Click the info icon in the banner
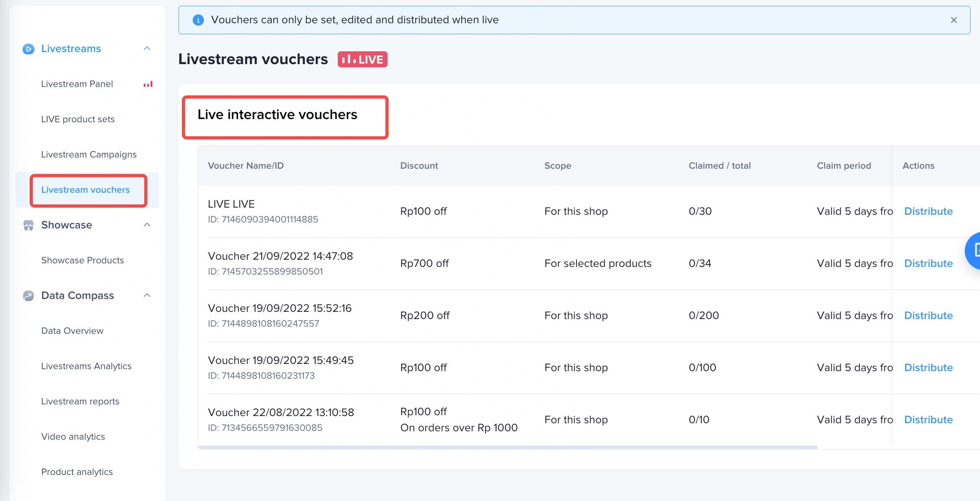 click(x=198, y=20)
